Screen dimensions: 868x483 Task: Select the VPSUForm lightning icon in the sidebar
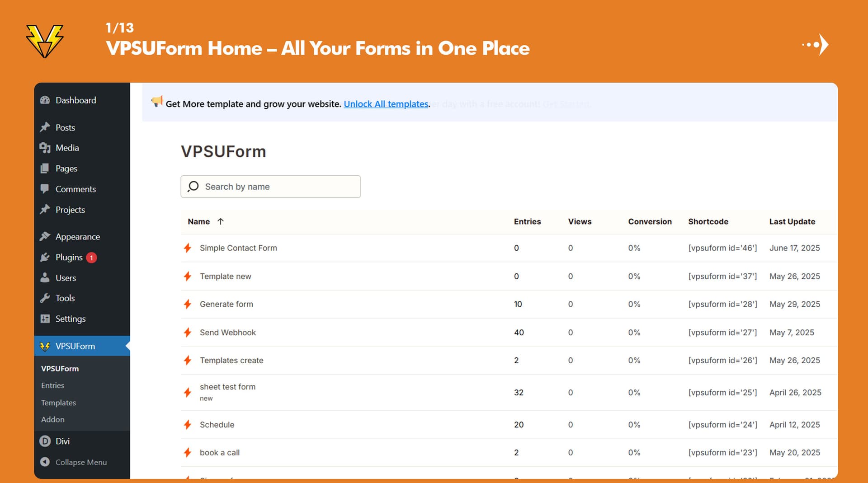tap(46, 346)
